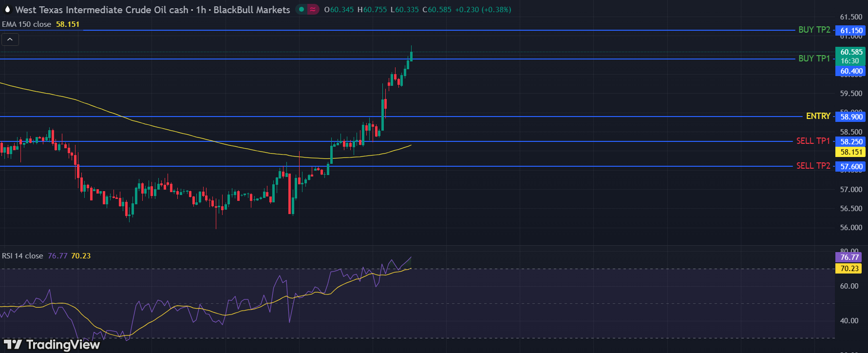Click the 58.900 entry price tag
Viewport: 868px width, 353px height.
tap(851, 117)
